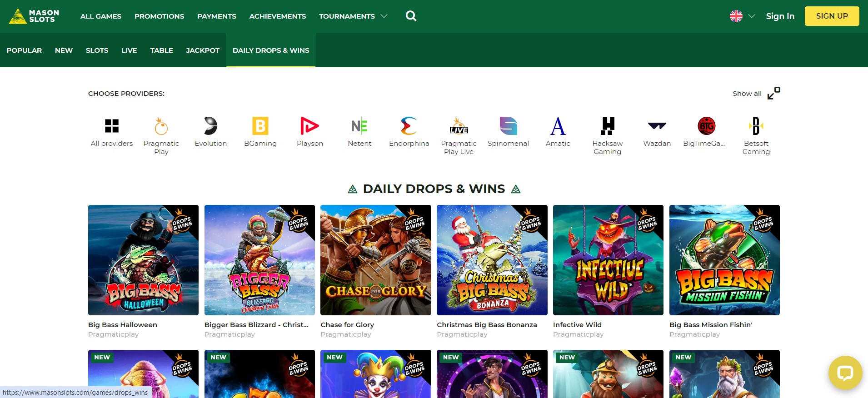Switch to the Jackpot category tab

click(203, 50)
